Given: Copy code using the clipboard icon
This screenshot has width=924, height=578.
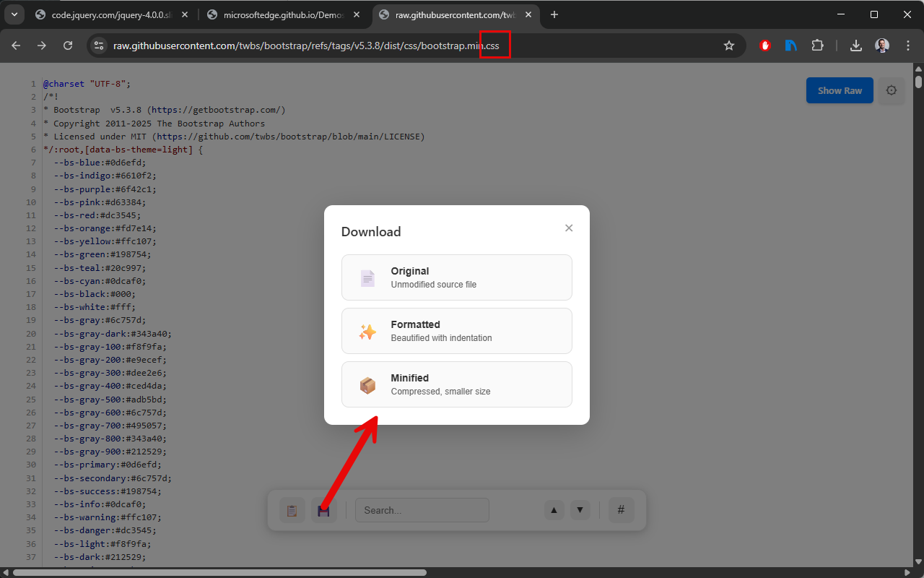Looking at the screenshot, I should click(292, 510).
